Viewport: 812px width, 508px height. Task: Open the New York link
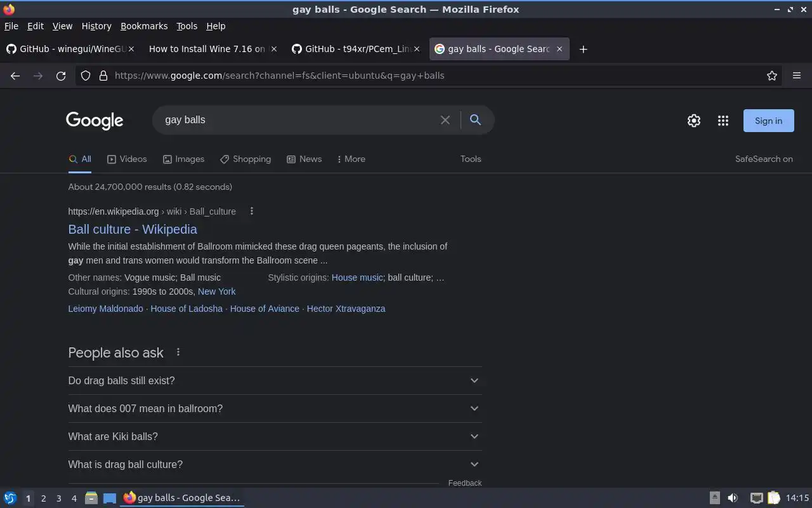click(216, 291)
